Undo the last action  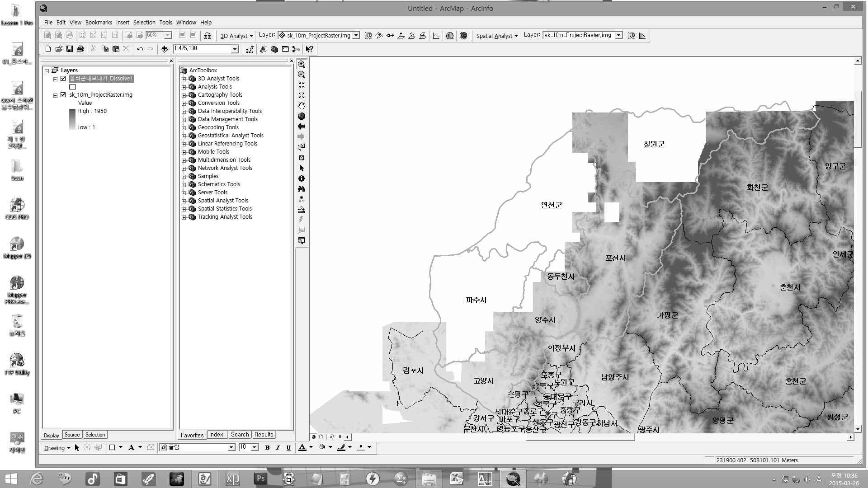(140, 49)
